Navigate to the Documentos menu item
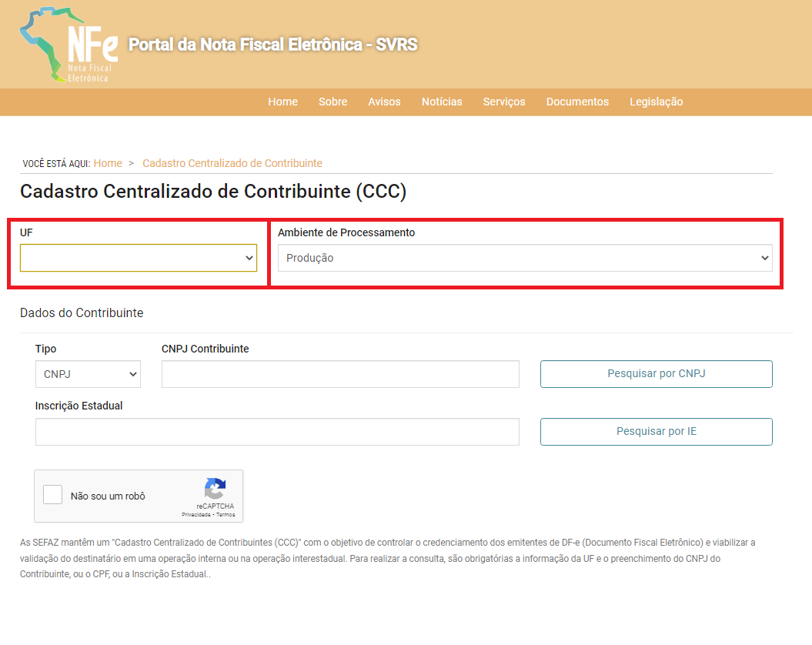812x645 pixels. (x=577, y=102)
